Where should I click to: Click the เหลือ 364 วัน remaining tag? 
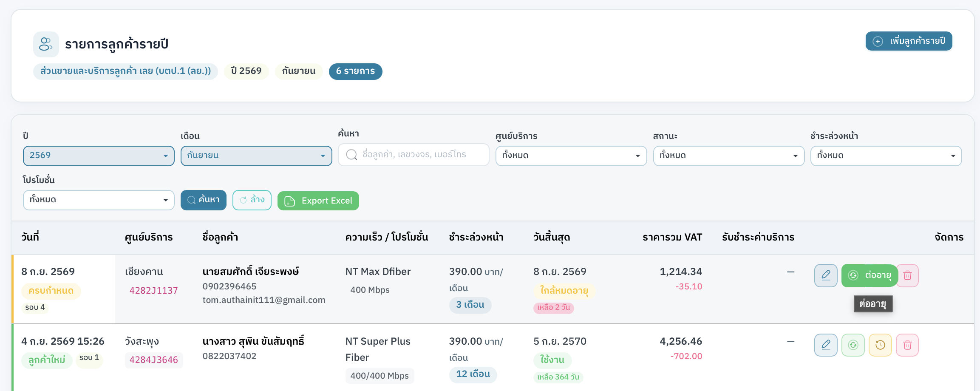tap(558, 377)
